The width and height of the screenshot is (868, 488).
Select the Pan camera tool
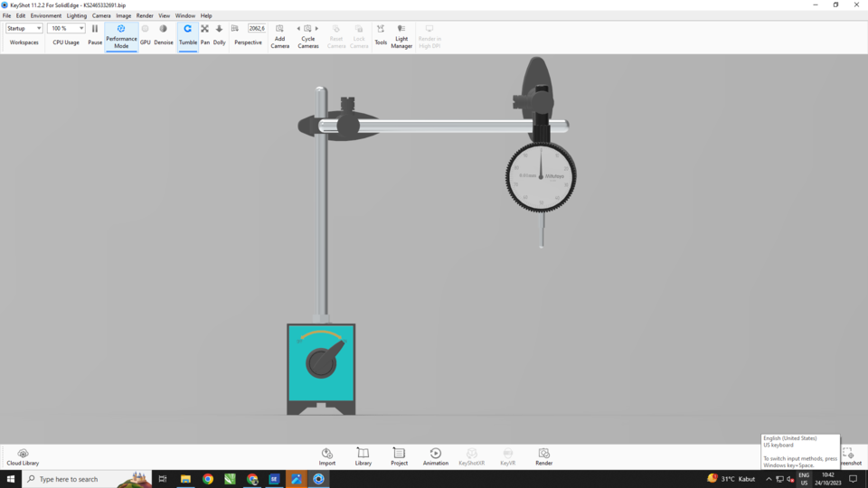pyautogui.click(x=205, y=35)
